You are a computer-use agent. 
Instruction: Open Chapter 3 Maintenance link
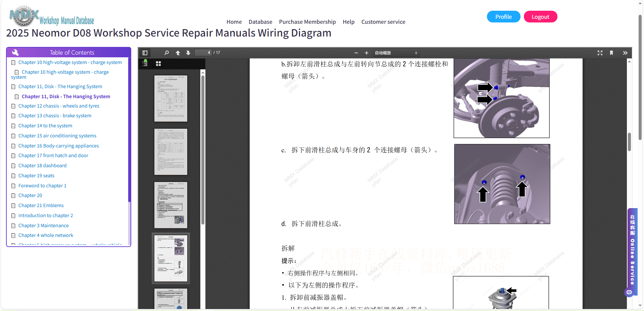[x=43, y=226]
